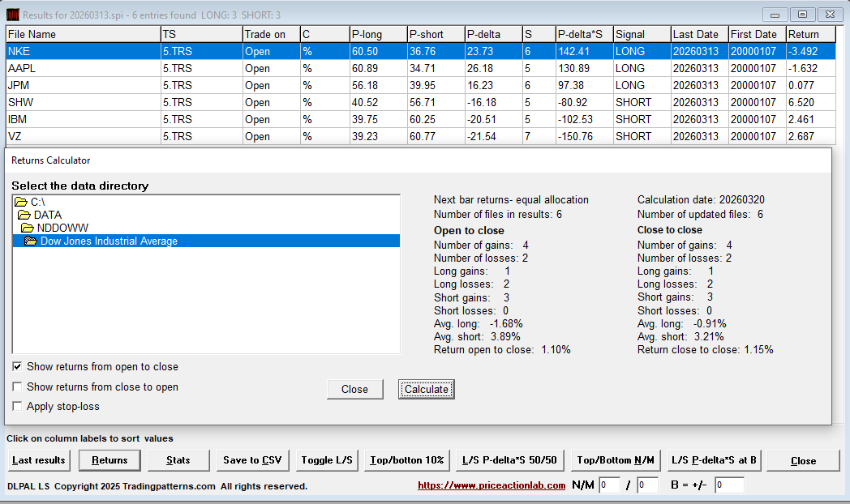This screenshot has height=504, width=850.
Task: Click the 60.25 P-short cell
Action: click(436, 119)
